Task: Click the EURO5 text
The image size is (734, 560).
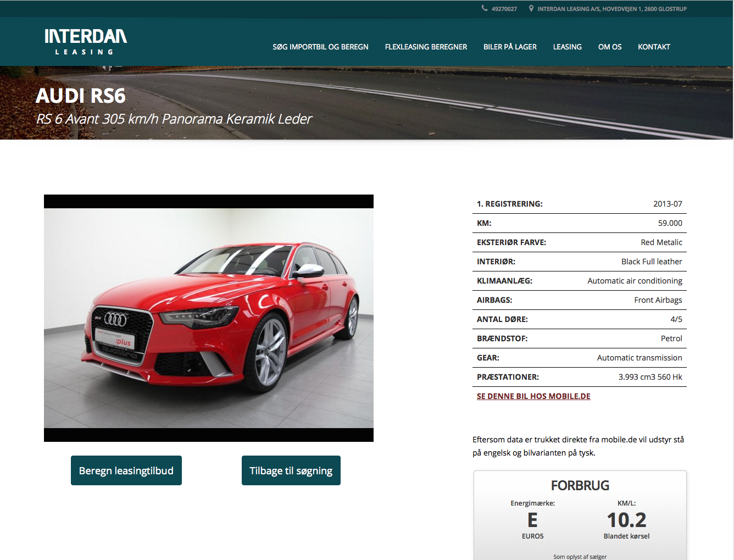Action: click(532, 536)
